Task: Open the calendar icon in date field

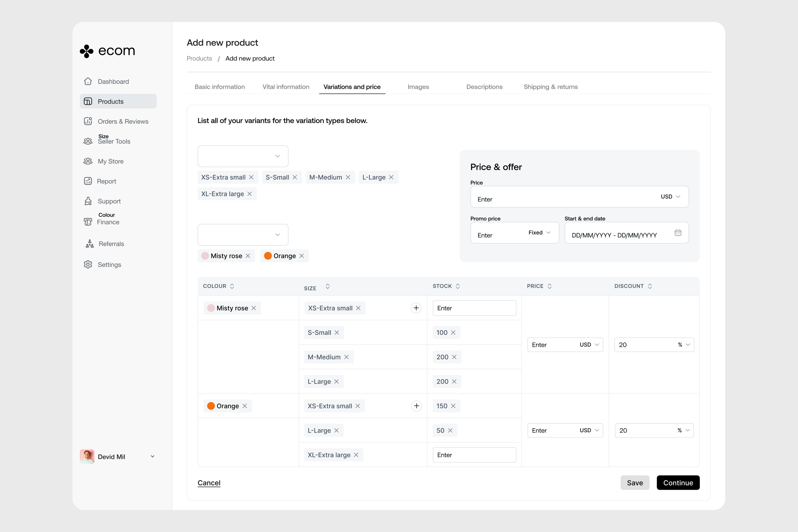Action: (678, 233)
